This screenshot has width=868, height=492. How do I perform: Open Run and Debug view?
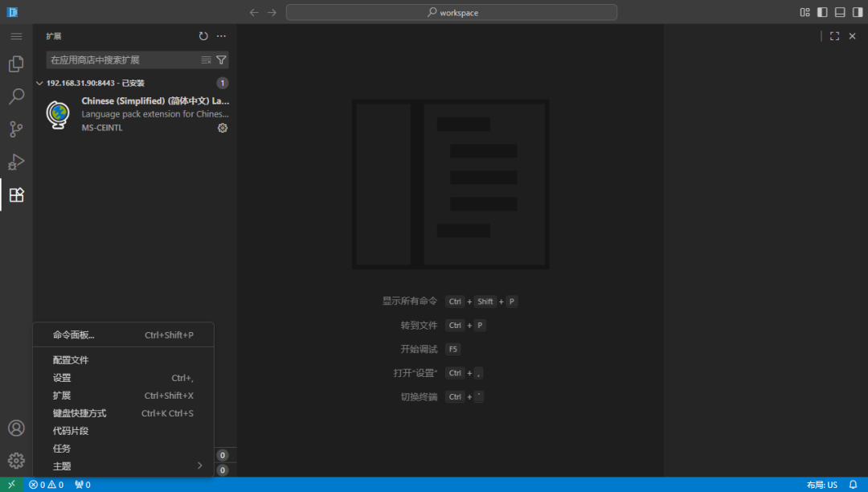16,162
